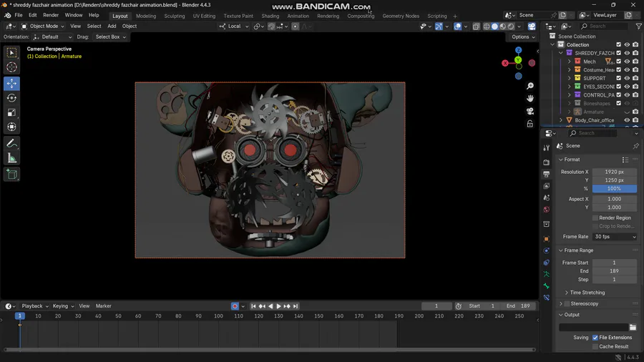
Task: Enable Render Region checkbox
Action: (595, 218)
